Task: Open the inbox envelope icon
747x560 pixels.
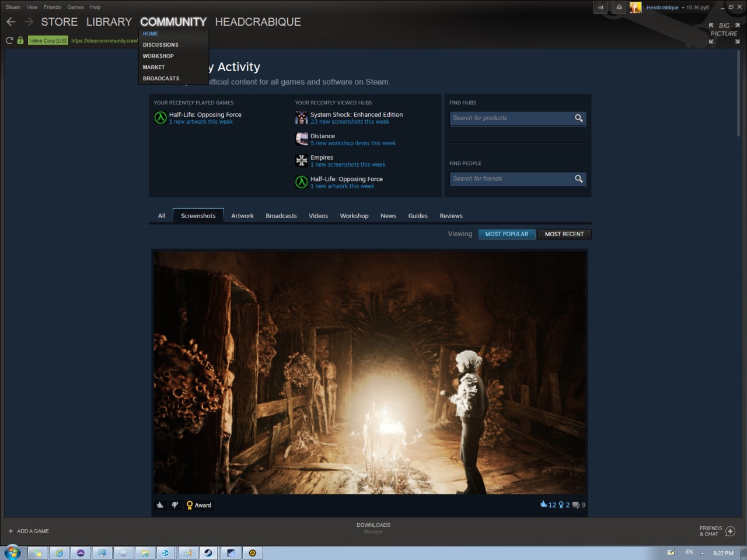Action: tap(619, 8)
